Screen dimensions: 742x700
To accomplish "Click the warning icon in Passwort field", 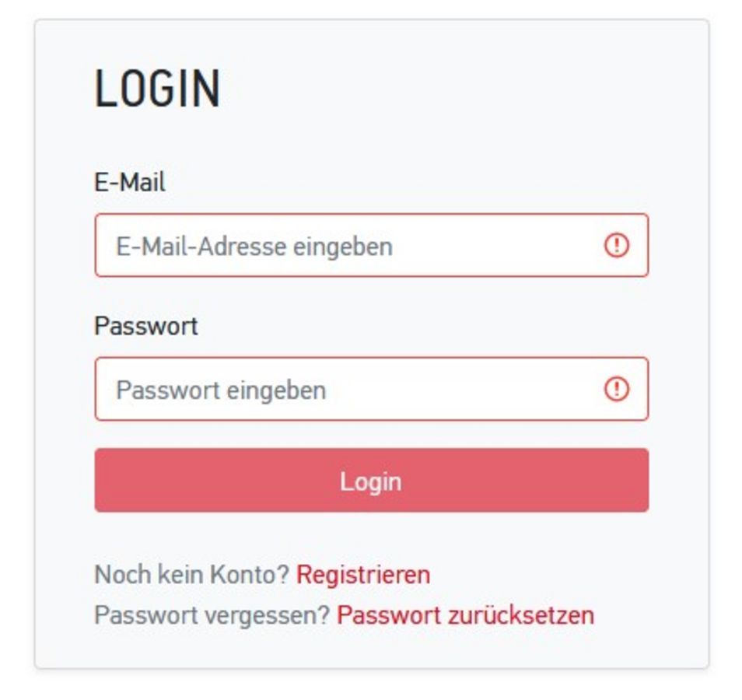I will click(617, 389).
